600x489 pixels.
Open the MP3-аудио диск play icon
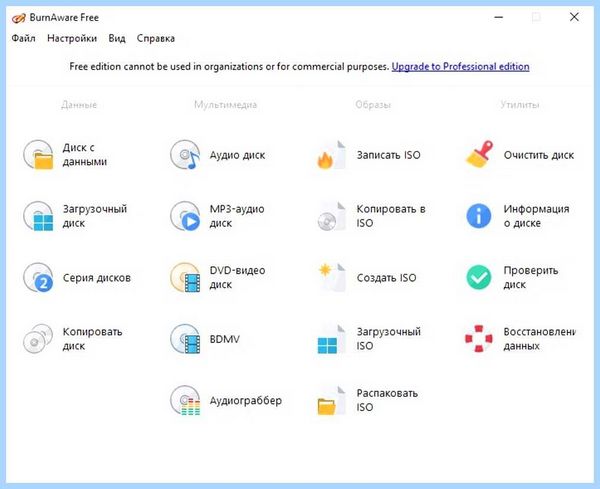point(185,216)
